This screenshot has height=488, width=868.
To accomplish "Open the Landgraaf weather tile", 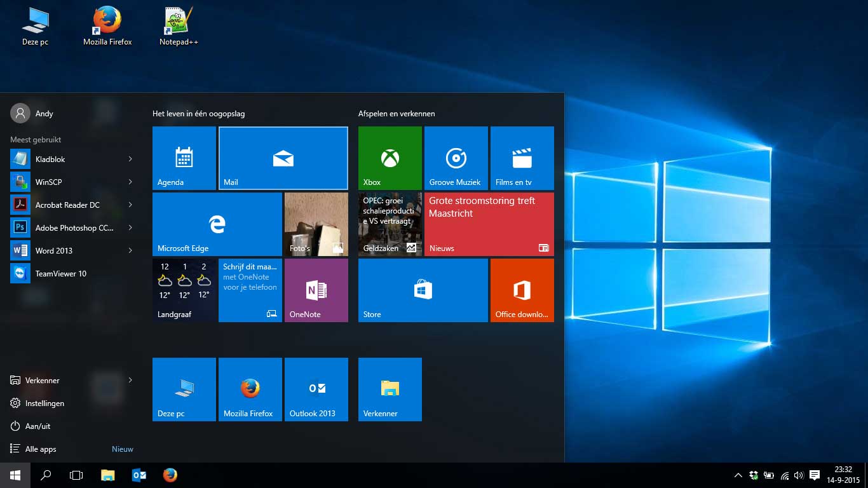I will point(184,290).
